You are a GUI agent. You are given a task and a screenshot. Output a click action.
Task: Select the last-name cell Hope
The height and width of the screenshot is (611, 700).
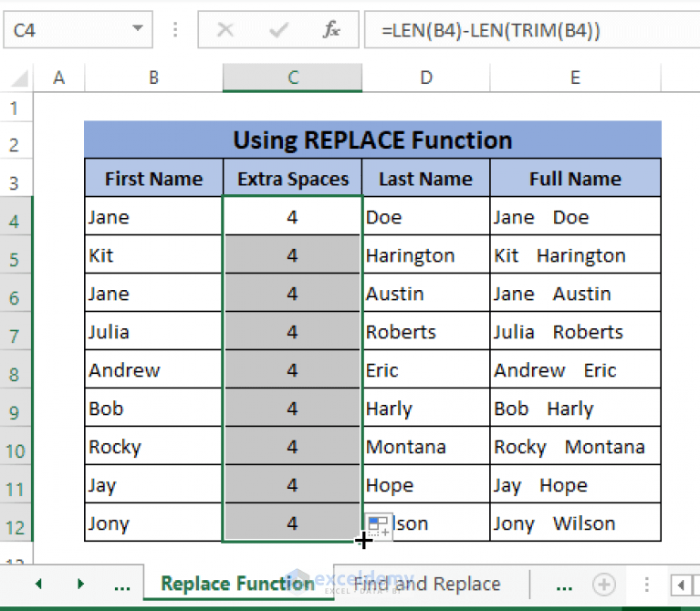pyautogui.click(x=426, y=485)
